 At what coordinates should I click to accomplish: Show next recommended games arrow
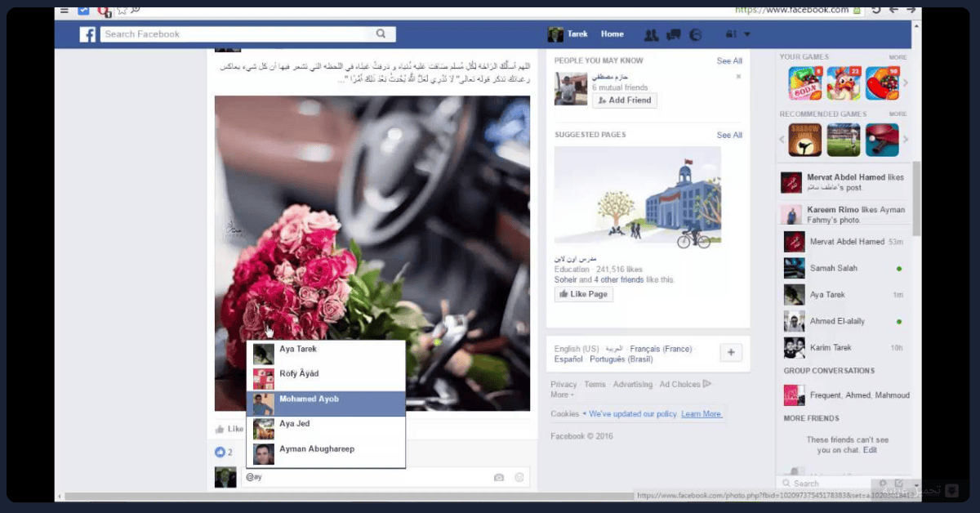(x=905, y=140)
